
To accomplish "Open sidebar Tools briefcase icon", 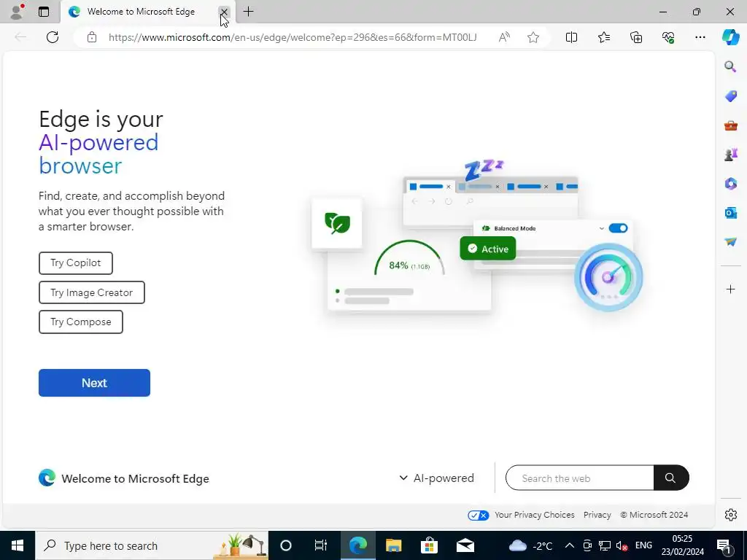I will (730, 125).
